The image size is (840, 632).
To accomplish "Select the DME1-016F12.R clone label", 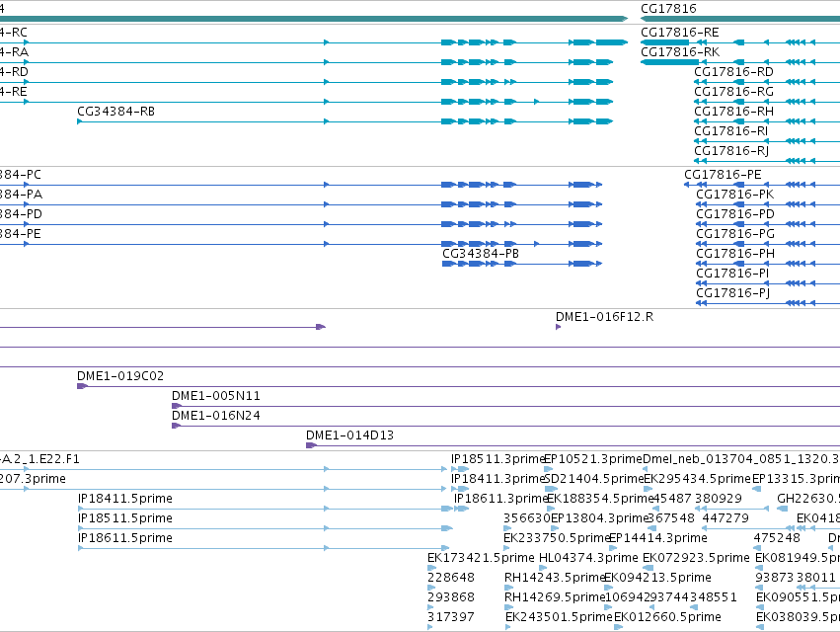I will pyautogui.click(x=605, y=317).
